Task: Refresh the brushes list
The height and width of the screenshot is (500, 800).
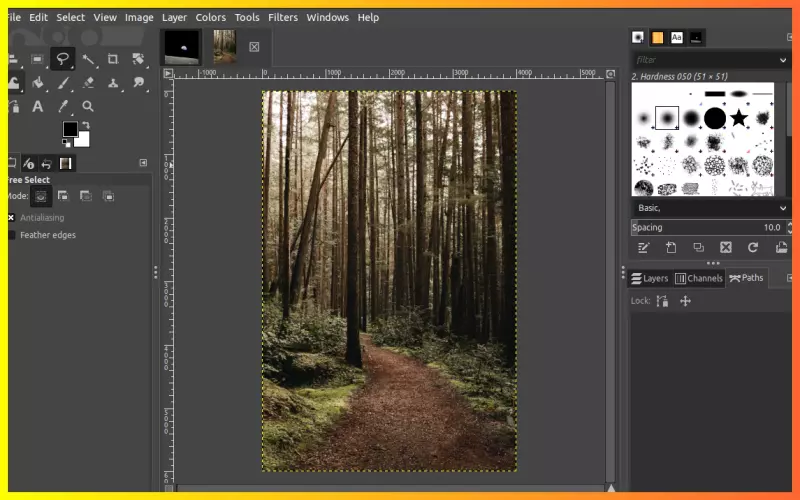Action: point(753,247)
